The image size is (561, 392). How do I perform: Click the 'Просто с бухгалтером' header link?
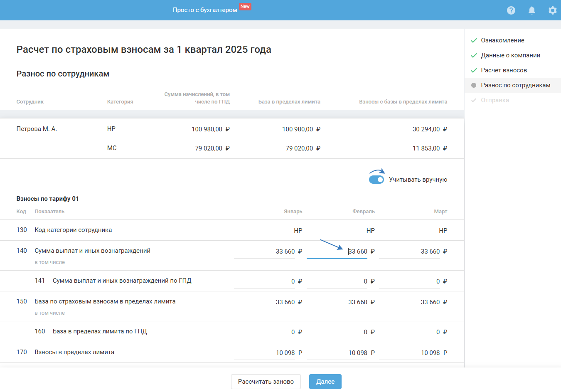click(205, 10)
